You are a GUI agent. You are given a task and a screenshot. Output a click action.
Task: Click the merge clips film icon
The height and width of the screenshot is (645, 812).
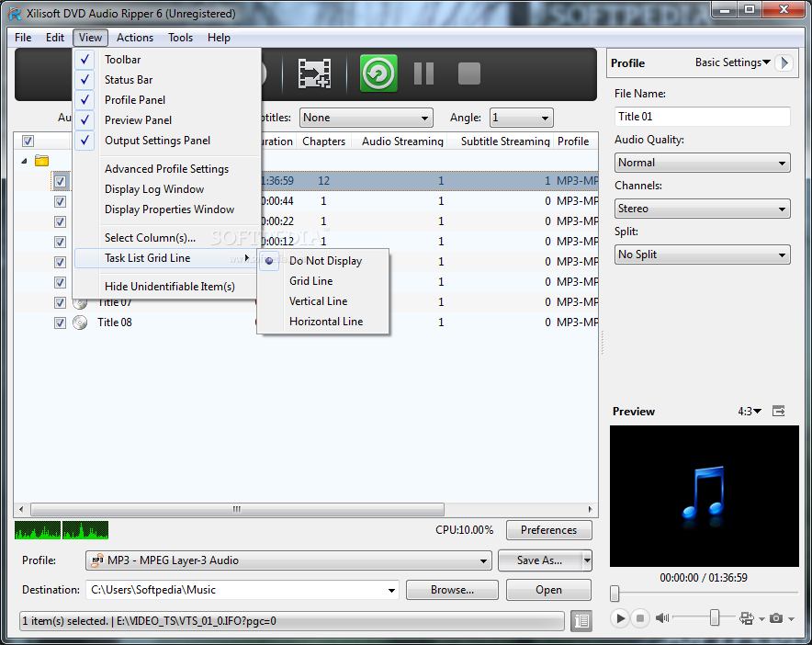click(314, 74)
